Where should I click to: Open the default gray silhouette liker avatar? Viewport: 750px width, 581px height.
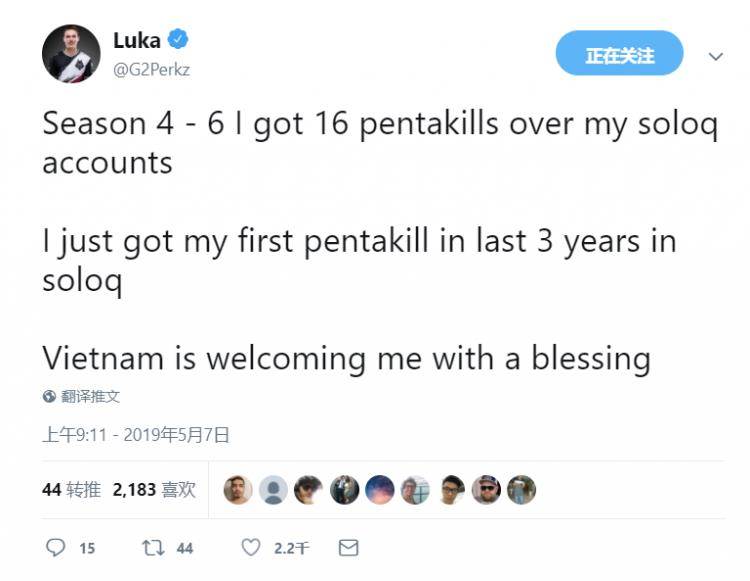273,490
